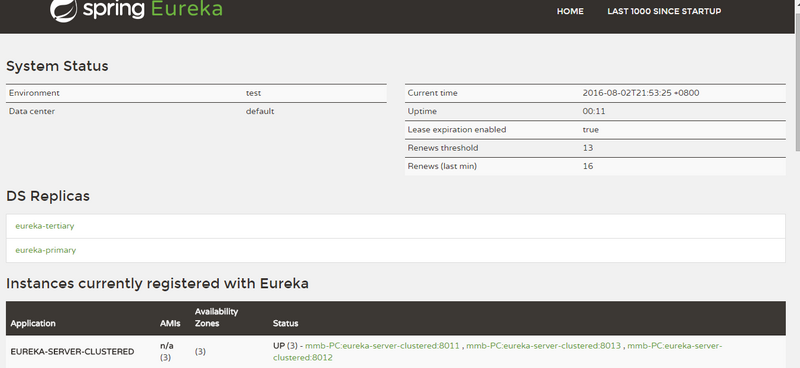Click the (3) availability zones cell
800x368 pixels.
pos(200,352)
